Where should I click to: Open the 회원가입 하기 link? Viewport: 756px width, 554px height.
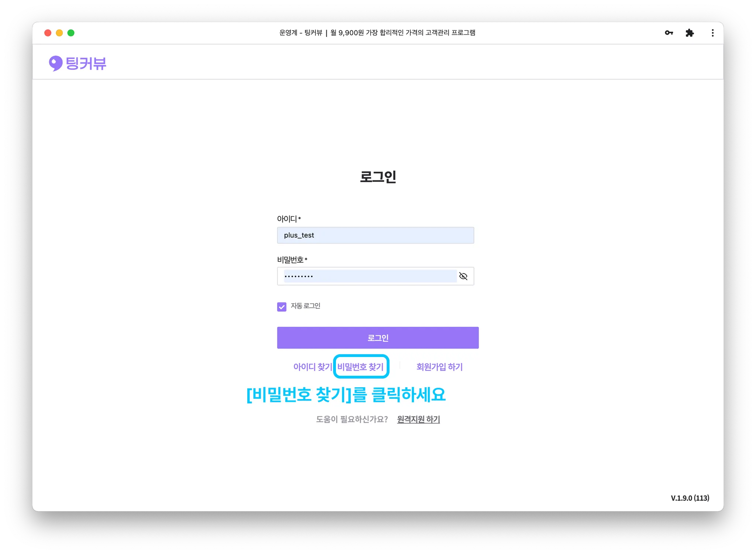pos(439,367)
